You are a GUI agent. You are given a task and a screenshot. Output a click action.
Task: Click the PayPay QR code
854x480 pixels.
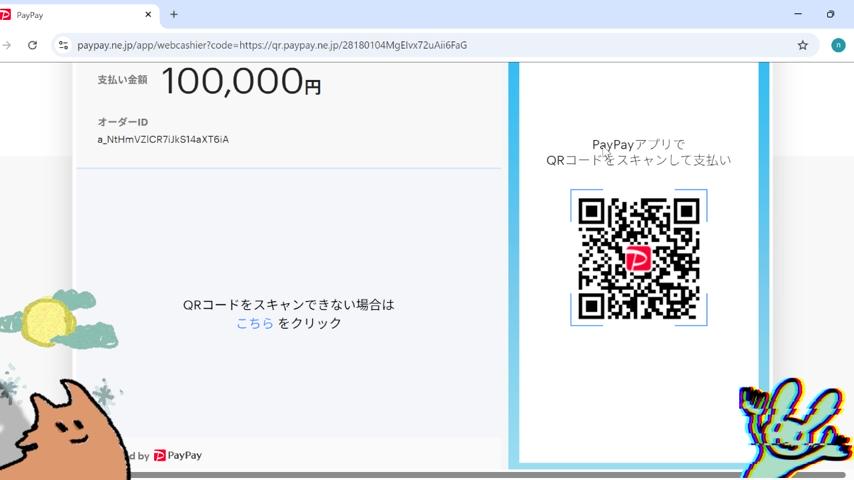point(639,258)
